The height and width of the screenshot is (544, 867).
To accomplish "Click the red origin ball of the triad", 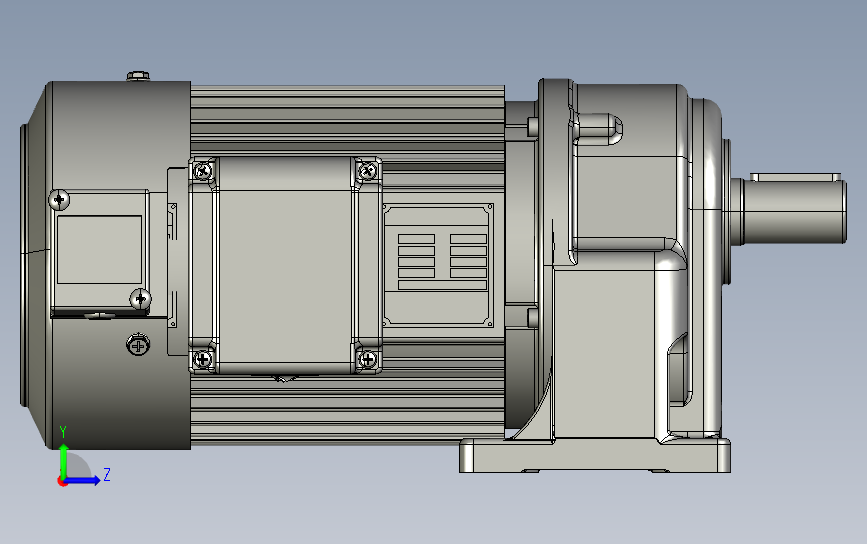I will click(x=62, y=482).
